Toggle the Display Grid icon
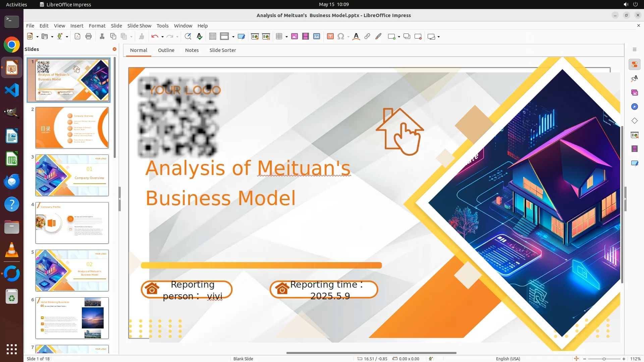This screenshot has height=362, width=644. tap(212, 37)
